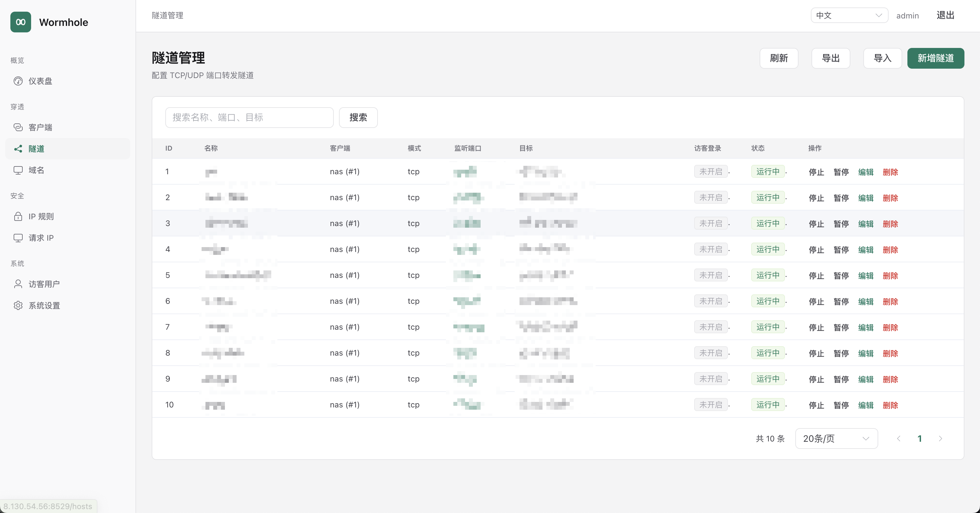Open the 仪表盘 dashboard icon
Screen dimensions: 980x513
[x=18, y=81]
